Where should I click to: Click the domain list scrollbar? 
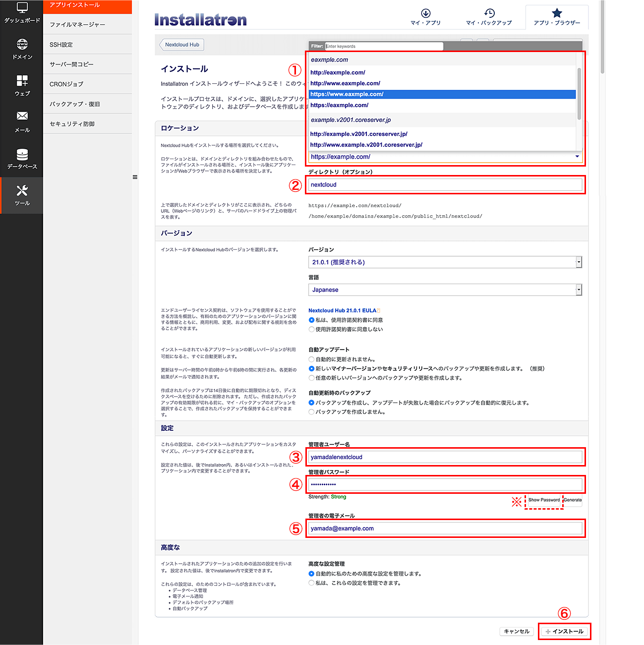pos(579,94)
